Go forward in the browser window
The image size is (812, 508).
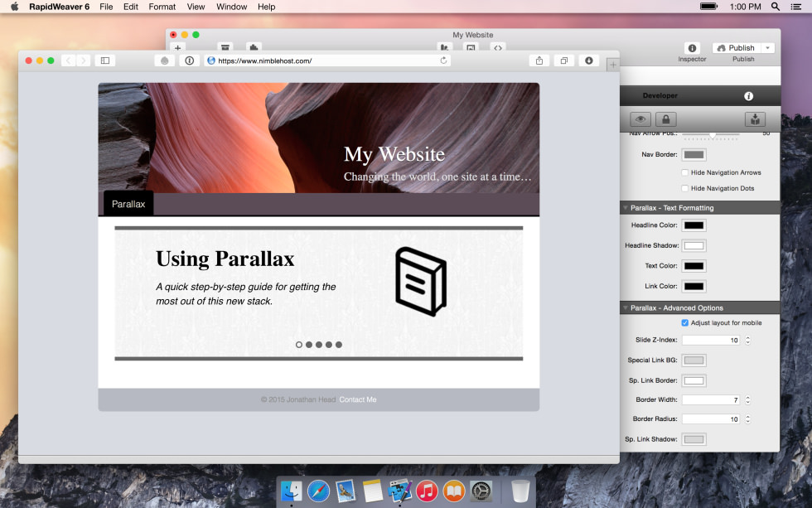(x=84, y=60)
